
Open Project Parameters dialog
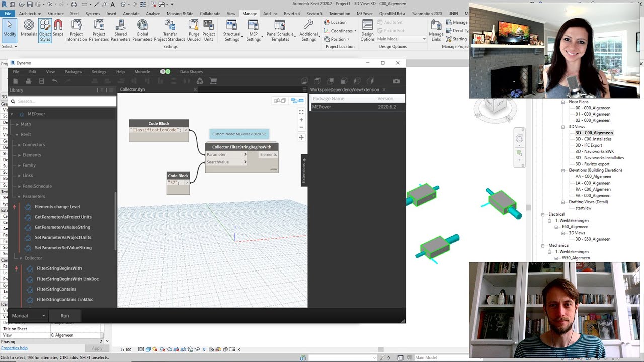tap(99, 30)
